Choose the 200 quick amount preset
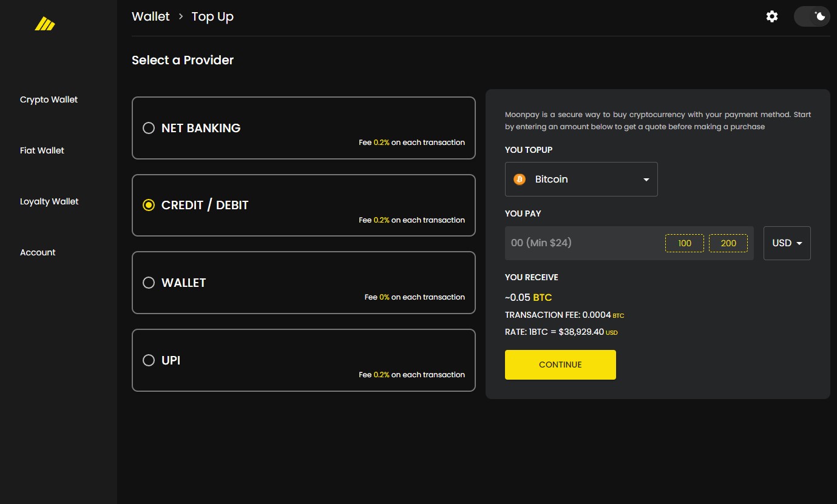This screenshot has width=837, height=504. click(728, 243)
